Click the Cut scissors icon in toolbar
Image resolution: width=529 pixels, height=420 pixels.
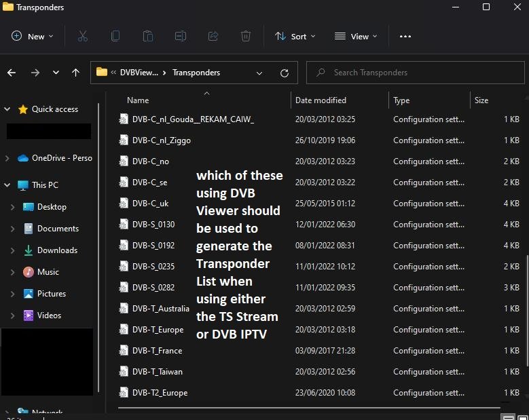point(83,37)
